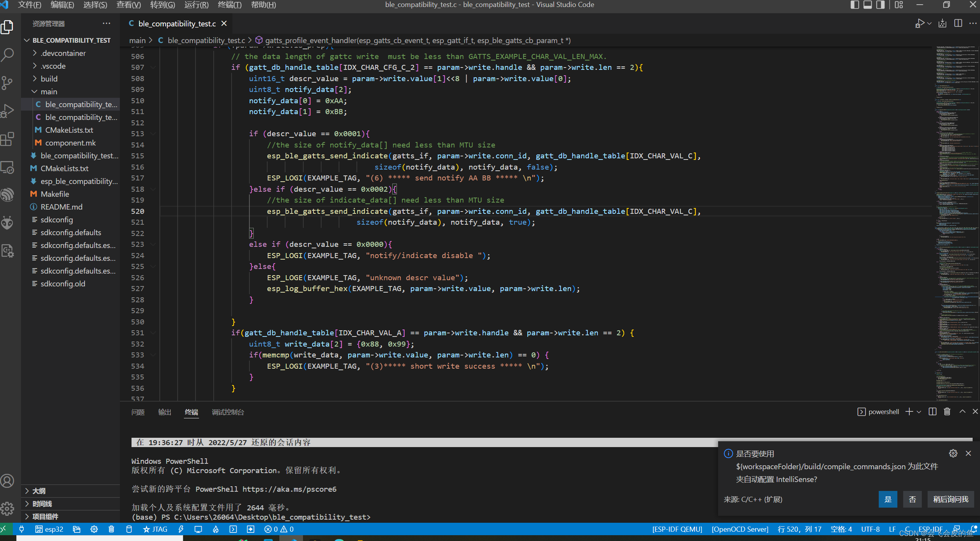The height and width of the screenshot is (541, 980).
Task: Click [OpenOCD Server] in status bar
Action: tap(740, 529)
